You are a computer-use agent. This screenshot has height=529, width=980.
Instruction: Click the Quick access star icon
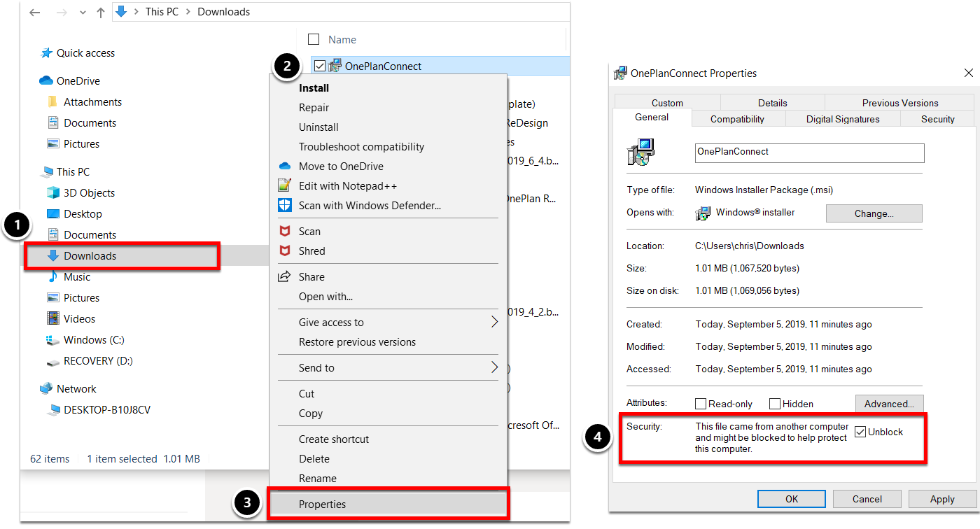click(x=47, y=53)
